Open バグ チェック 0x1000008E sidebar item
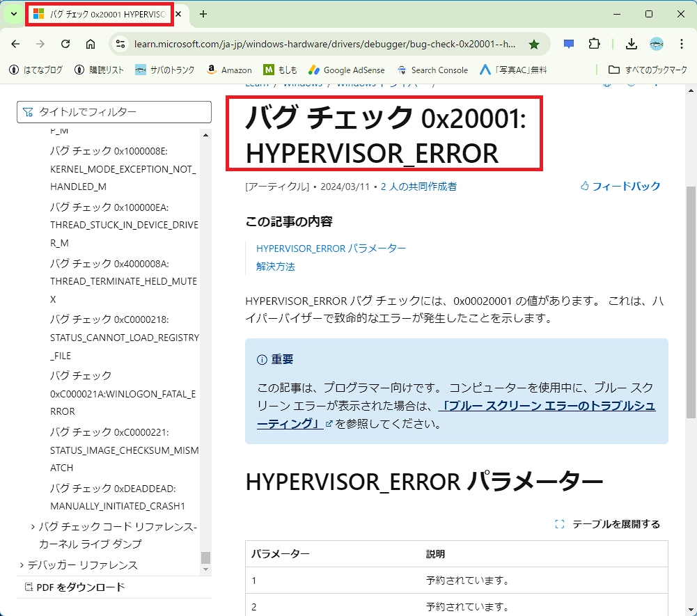The height and width of the screenshot is (616, 697). pos(123,169)
